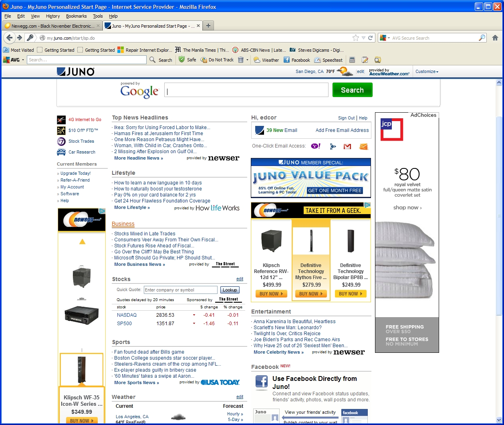
Task: Click the Stock Trades sidebar icon
Action: coord(61,141)
